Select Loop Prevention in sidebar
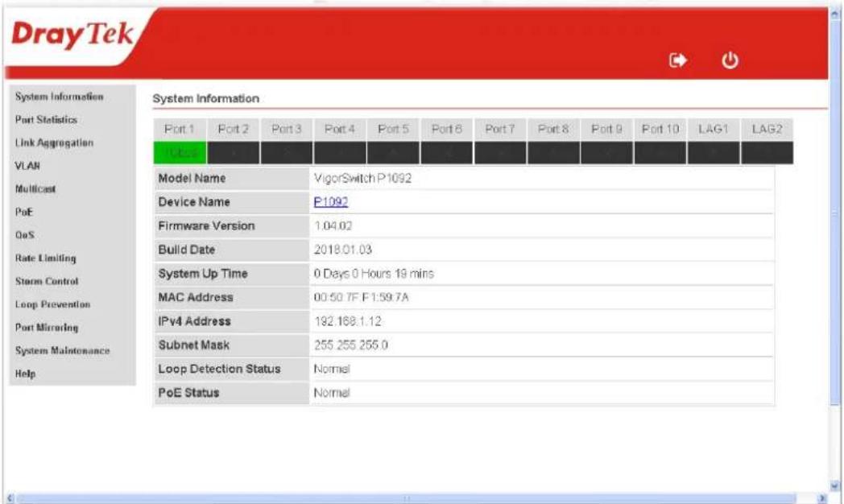Image resolution: width=844 pixels, height=504 pixels. pyautogui.click(x=53, y=304)
